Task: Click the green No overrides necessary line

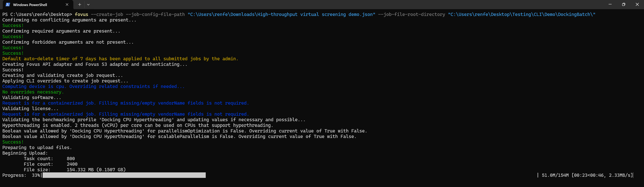Action: [33, 92]
